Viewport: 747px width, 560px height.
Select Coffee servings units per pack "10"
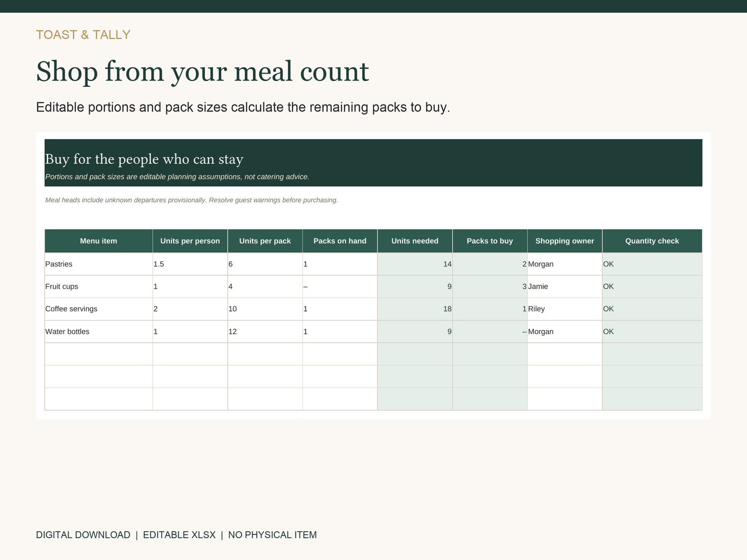pos(265,309)
